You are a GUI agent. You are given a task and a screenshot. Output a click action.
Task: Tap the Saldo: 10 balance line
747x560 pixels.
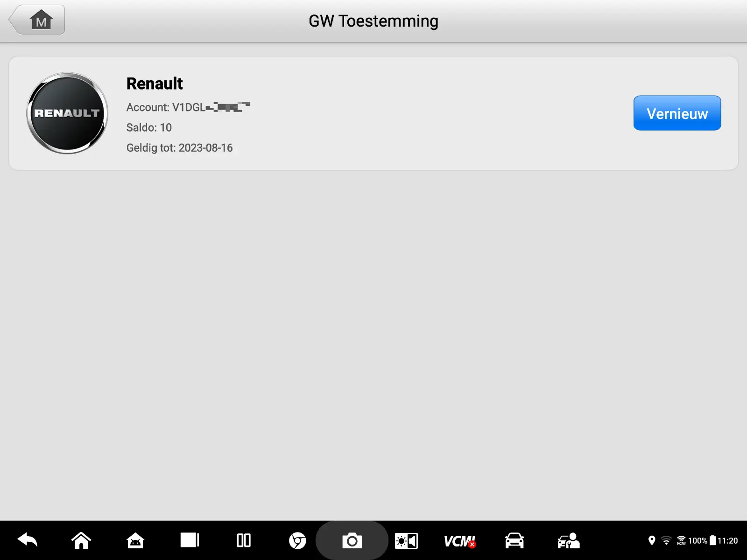click(149, 127)
